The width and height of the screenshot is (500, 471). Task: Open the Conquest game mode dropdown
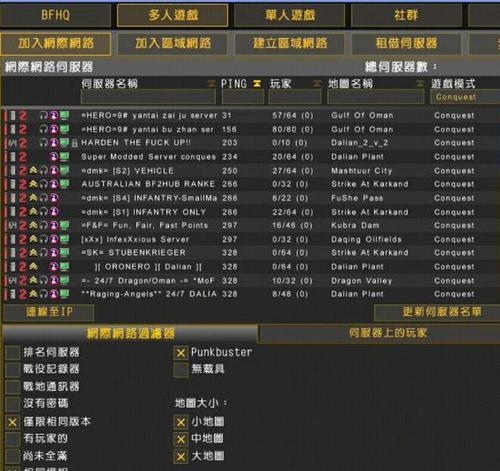coord(465,97)
